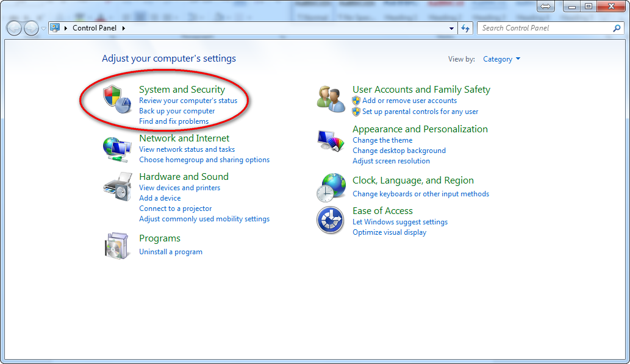Open the Ease of Access icon

pyautogui.click(x=331, y=220)
